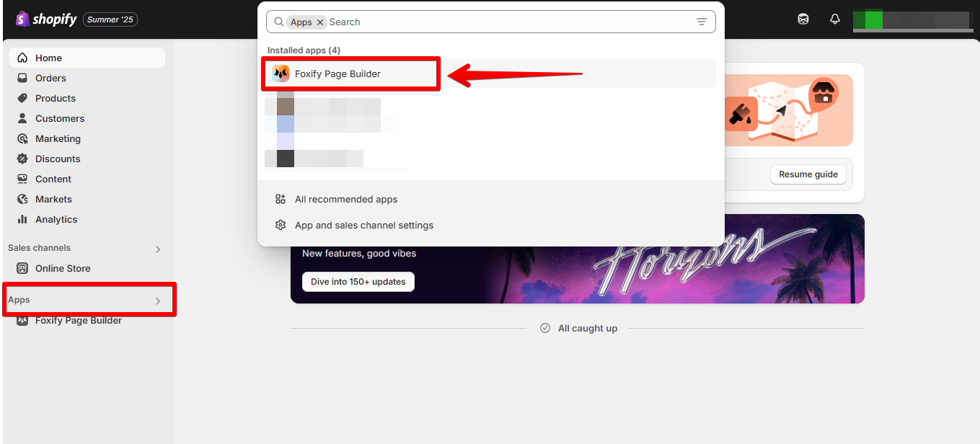
Task: Click the Markets globe icon
Action: (x=22, y=199)
